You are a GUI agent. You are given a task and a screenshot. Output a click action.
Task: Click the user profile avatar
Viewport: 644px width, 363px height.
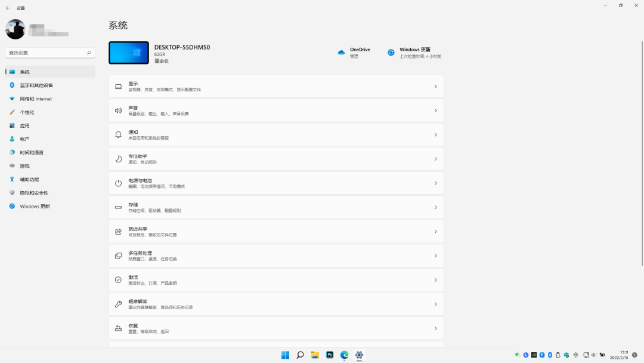click(x=15, y=29)
